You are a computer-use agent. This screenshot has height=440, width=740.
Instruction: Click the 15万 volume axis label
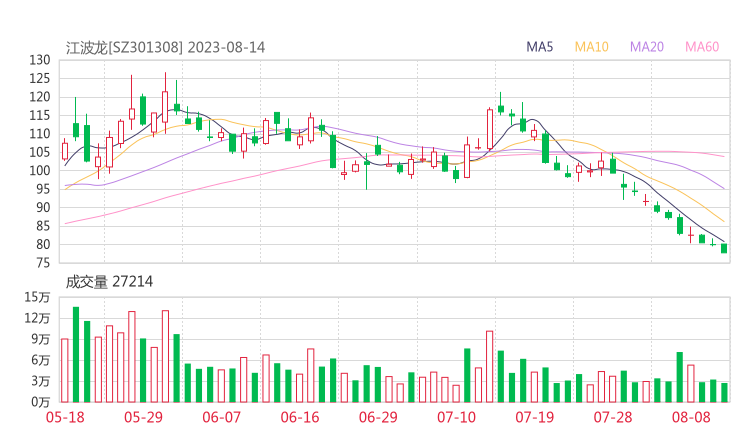38,298
